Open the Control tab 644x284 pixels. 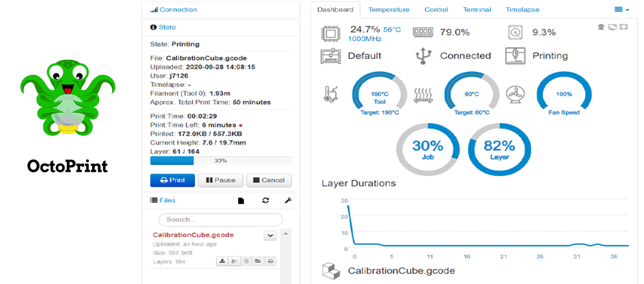(x=436, y=10)
